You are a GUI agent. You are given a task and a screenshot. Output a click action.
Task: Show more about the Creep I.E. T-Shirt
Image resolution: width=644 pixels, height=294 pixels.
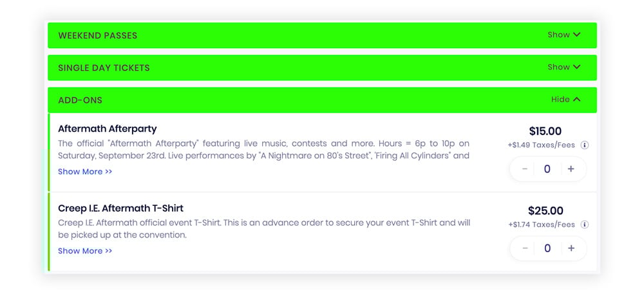(x=85, y=251)
